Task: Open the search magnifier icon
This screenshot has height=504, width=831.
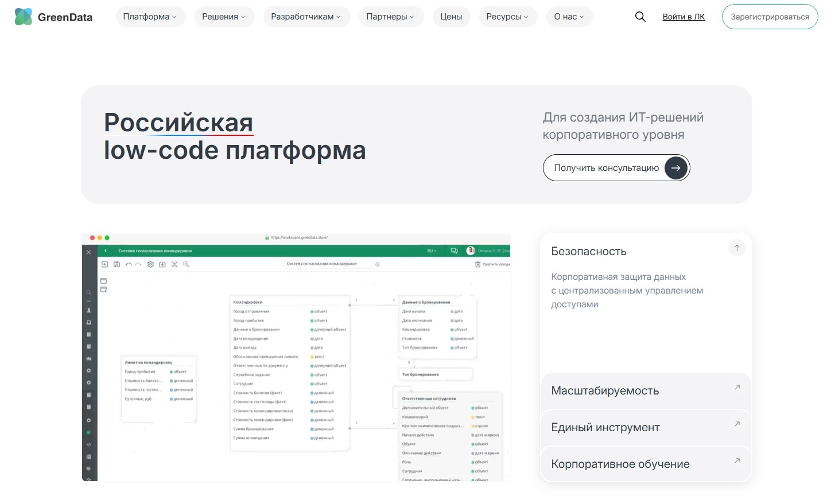Action: [640, 17]
